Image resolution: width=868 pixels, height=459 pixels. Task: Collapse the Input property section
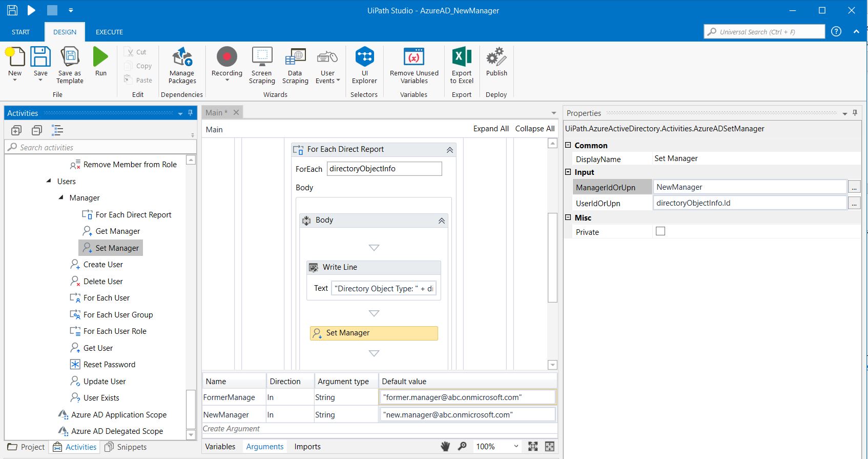coord(568,172)
